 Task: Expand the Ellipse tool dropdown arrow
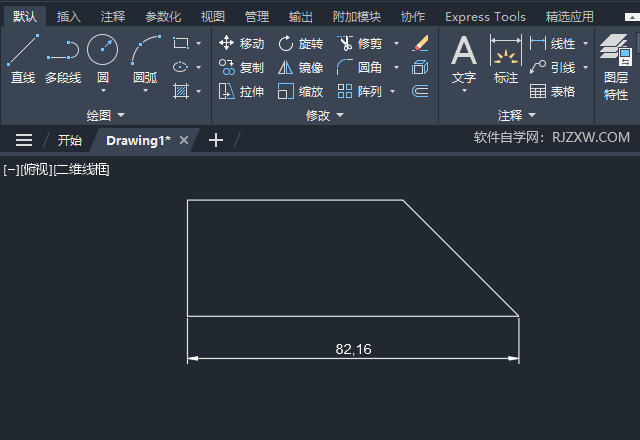[x=198, y=67]
